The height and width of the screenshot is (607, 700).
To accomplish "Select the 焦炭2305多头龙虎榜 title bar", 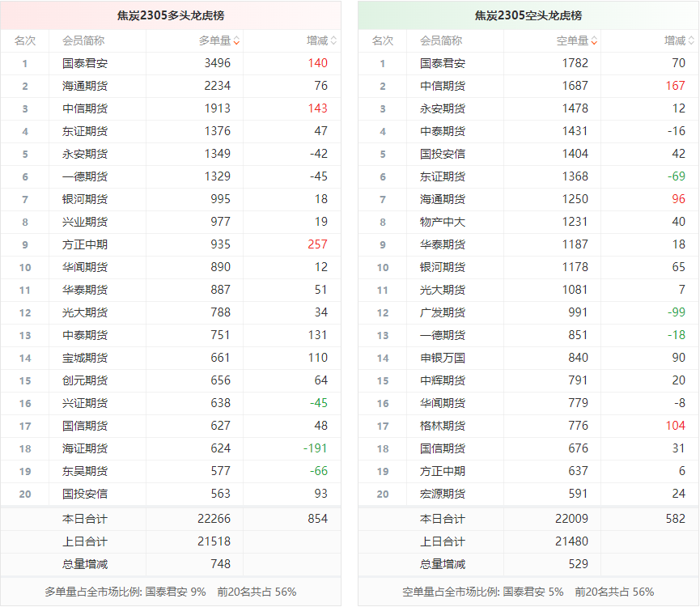I will 170,15.
